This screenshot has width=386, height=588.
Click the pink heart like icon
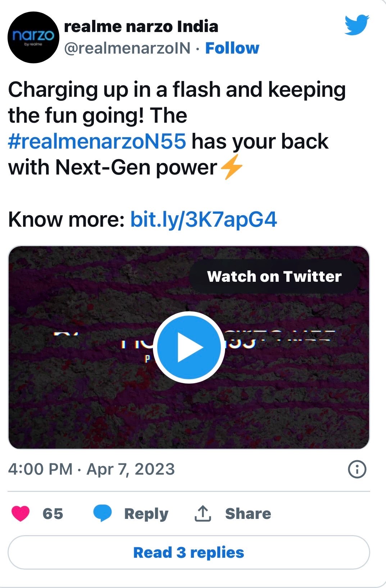21,514
